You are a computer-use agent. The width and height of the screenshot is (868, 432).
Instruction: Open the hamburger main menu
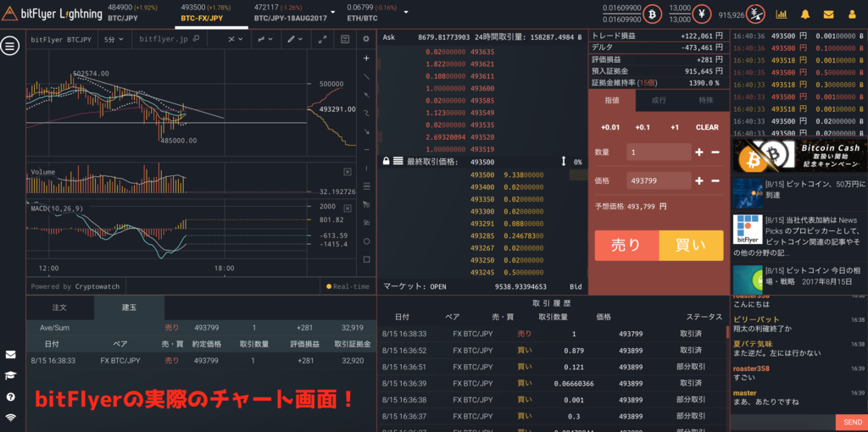[x=10, y=46]
